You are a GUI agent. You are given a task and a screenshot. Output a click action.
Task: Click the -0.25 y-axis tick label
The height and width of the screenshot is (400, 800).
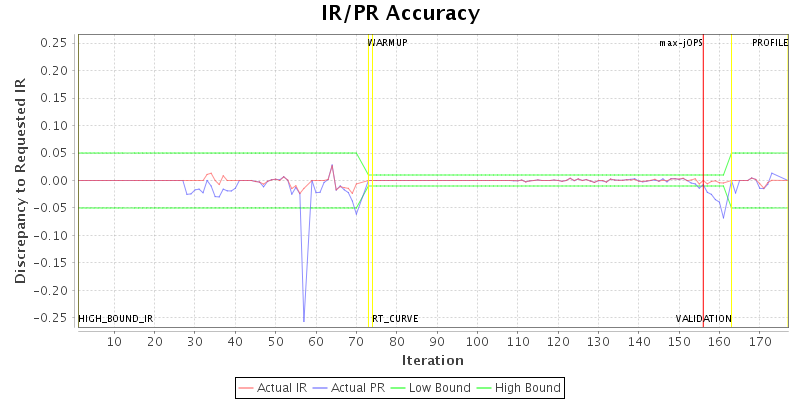click(x=52, y=319)
